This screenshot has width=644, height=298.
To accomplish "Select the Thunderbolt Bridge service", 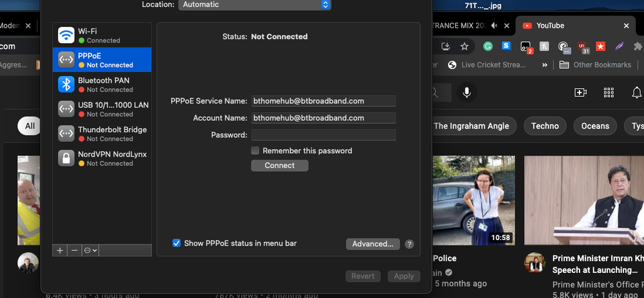I will coord(102,134).
